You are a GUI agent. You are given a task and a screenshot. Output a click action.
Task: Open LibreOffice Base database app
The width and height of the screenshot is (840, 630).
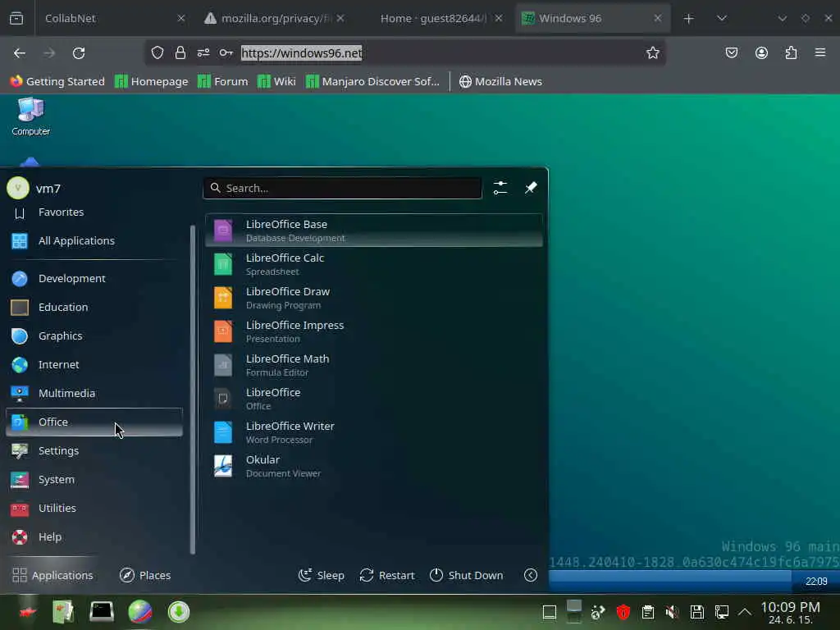(x=373, y=231)
